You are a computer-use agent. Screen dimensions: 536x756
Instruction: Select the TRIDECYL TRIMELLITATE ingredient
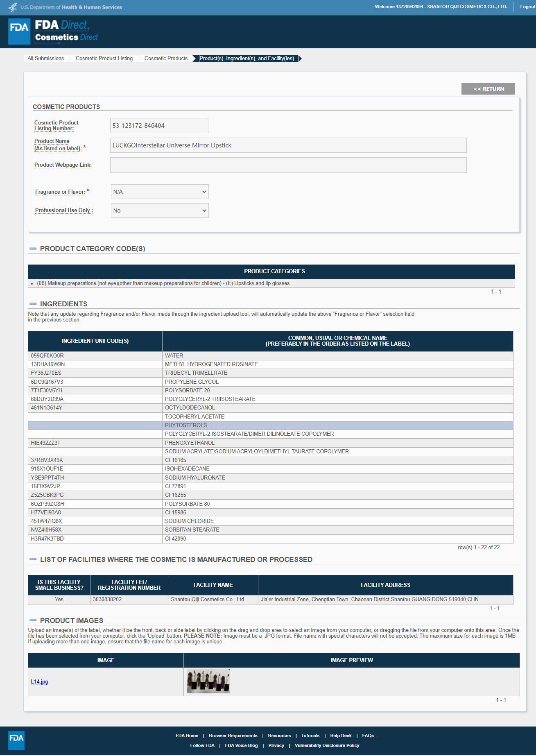pyautogui.click(x=270, y=373)
